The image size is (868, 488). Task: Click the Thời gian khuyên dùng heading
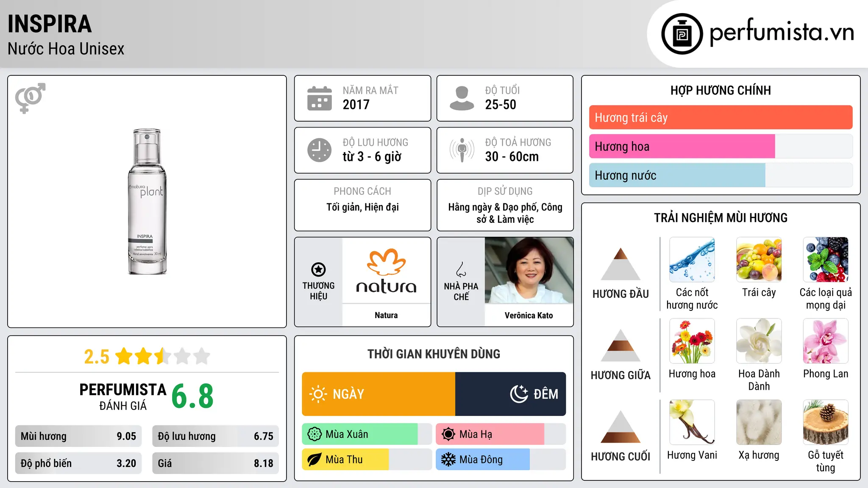click(434, 354)
